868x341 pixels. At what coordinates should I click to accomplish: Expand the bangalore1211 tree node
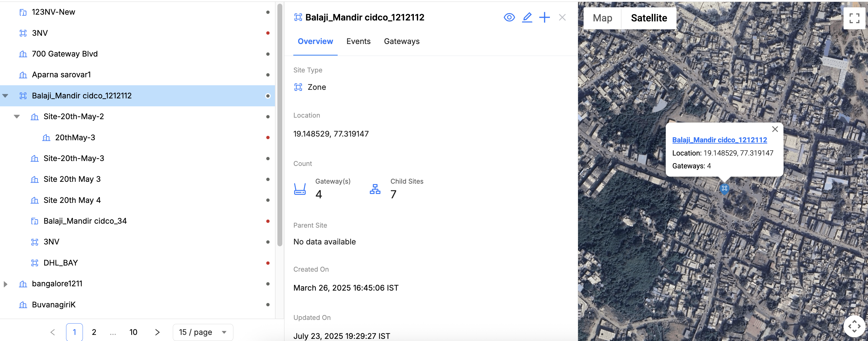(6, 284)
